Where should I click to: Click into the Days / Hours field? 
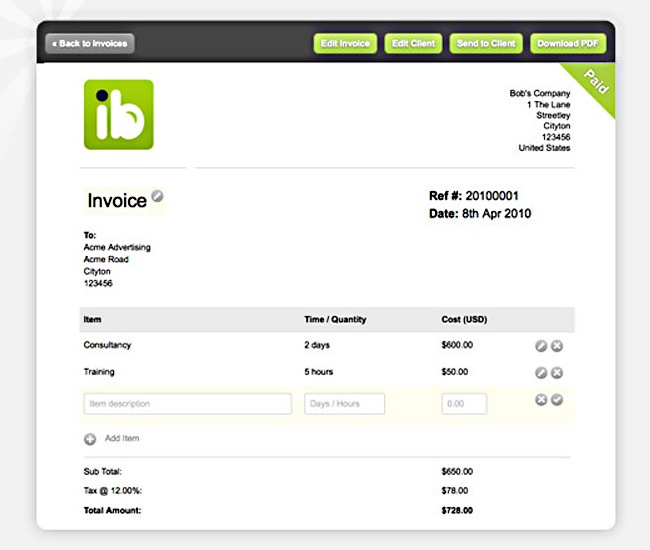[344, 404]
